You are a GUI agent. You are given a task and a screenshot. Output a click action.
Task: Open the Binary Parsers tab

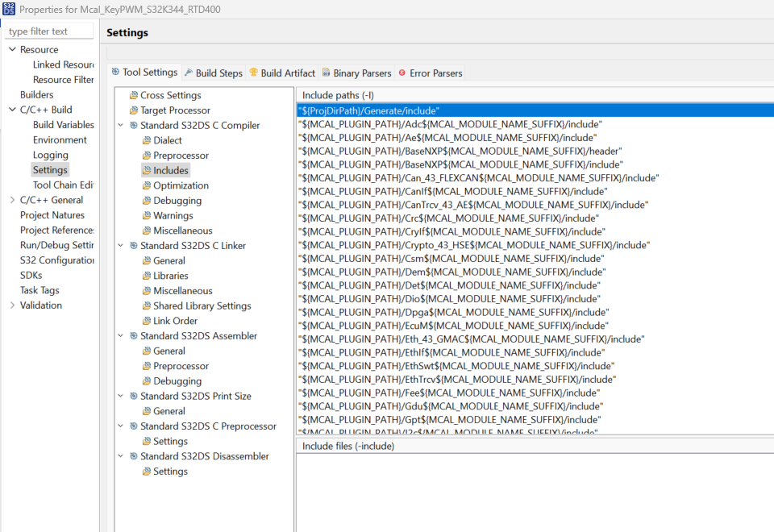[x=357, y=73]
